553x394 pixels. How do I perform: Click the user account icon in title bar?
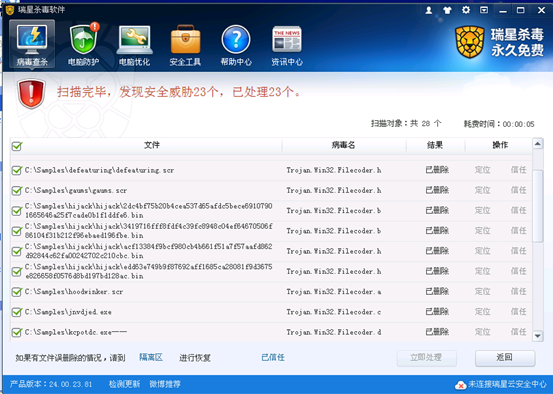(429, 10)
